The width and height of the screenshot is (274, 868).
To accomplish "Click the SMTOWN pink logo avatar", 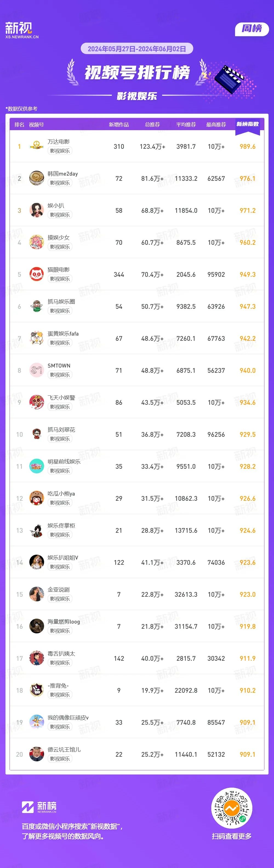I will 36,370.
